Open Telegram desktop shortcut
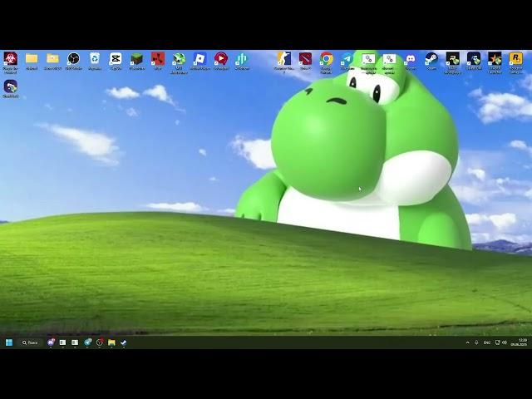 [x=347, y=59]
